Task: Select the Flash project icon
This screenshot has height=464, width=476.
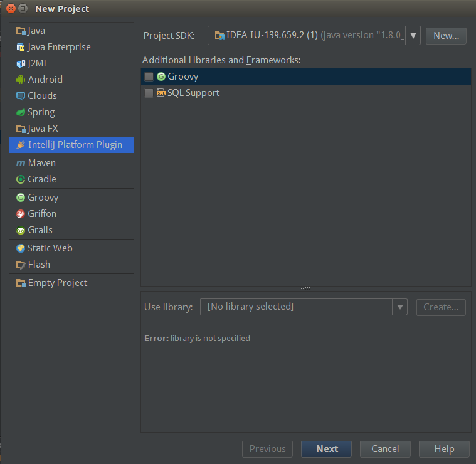Action: [21, 265]
